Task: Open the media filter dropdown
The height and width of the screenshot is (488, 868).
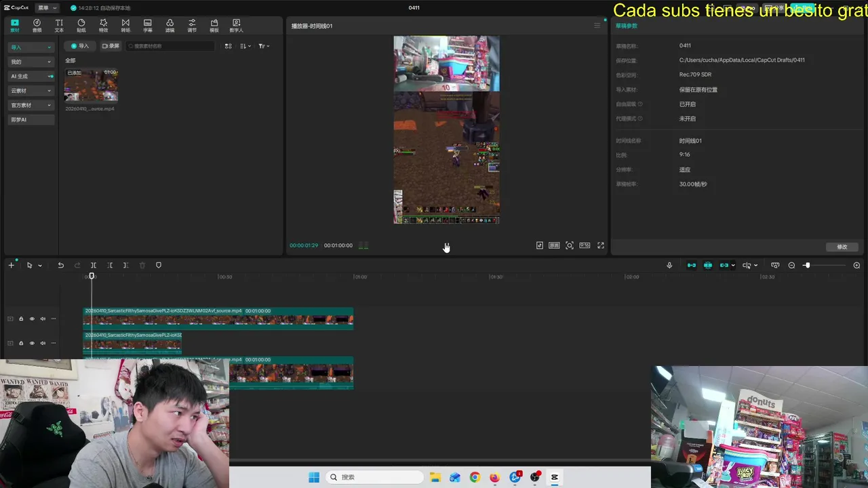Action: coord(264,46)
